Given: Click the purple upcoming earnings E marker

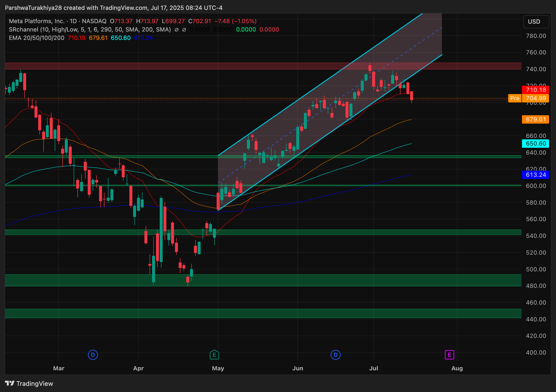Looking at the screenshot, I should click(449, 355).
